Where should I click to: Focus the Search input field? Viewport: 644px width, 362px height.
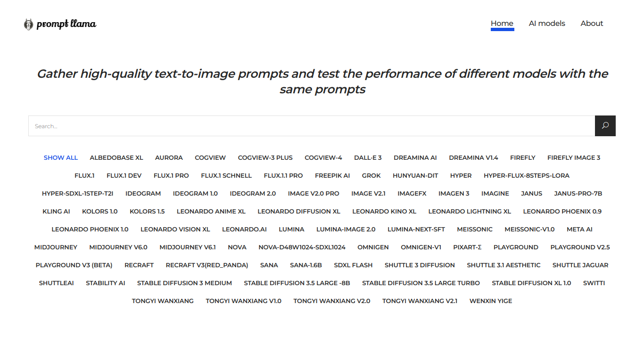312,126
